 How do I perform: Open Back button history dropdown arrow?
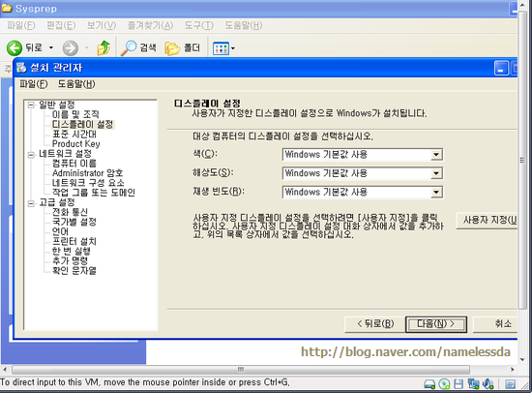tap(51, 47)
